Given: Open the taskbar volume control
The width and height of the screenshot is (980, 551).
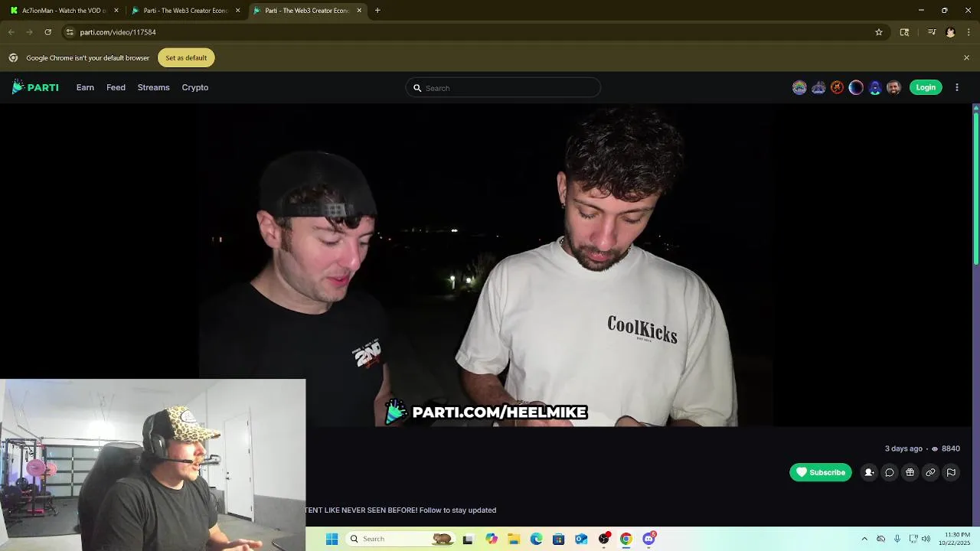Looking at the screenshot, I should point(926,539).
